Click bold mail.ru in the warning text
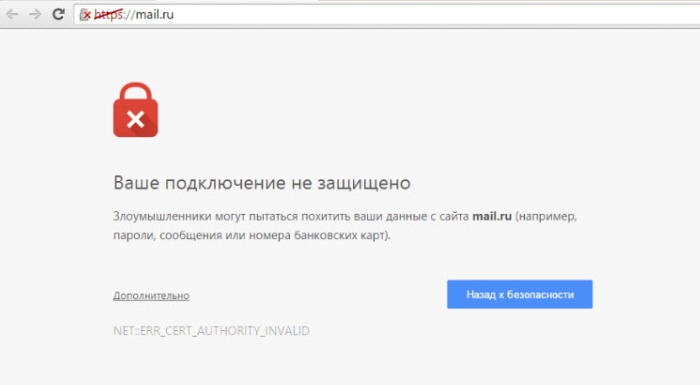The image size is (700, 385). click(x=492, y=216)
